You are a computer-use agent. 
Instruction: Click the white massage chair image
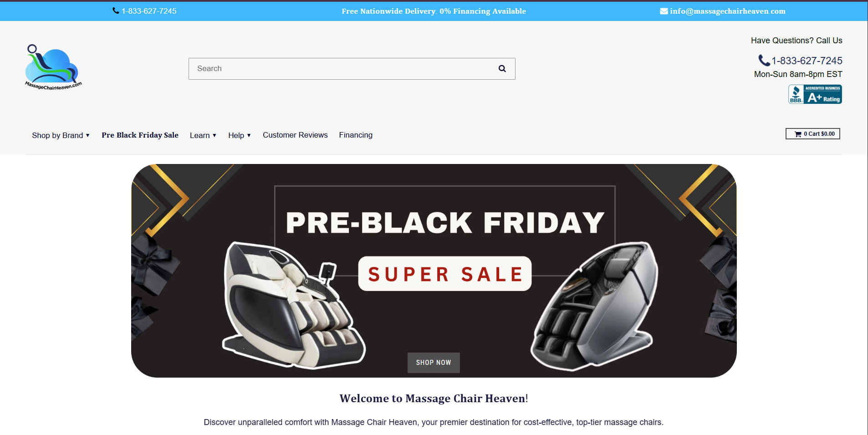[294, 305]
